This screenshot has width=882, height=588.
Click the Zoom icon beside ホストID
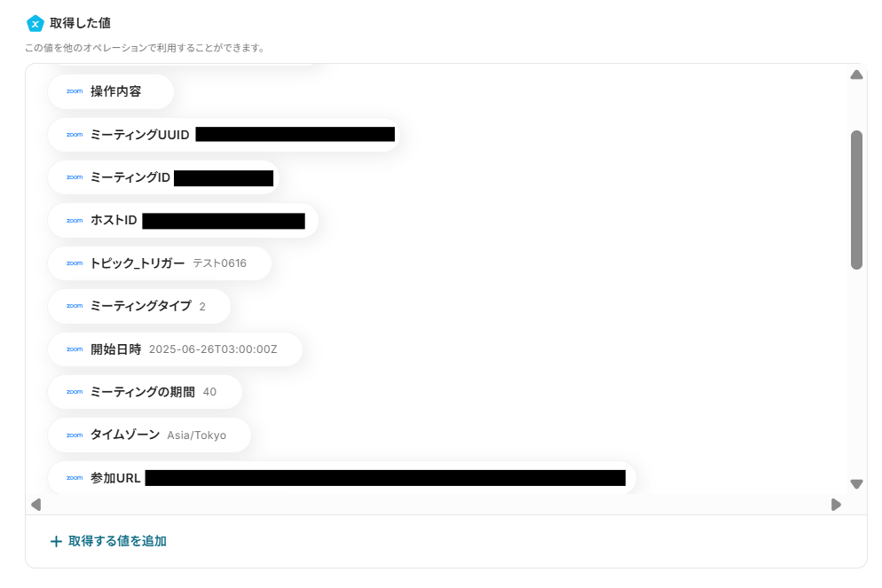75,220
